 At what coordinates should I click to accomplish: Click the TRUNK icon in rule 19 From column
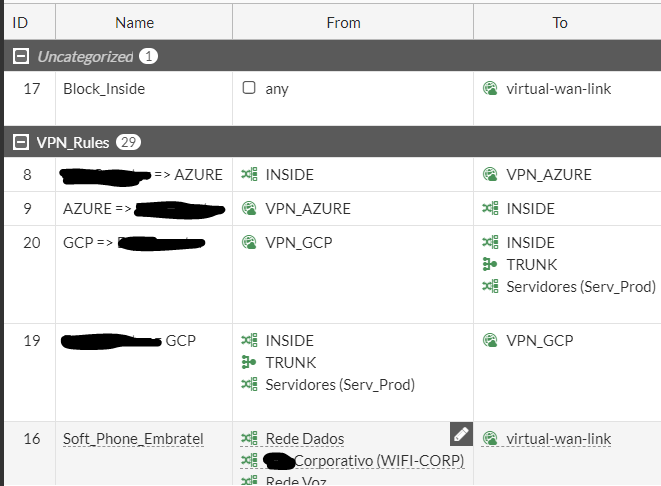click(249, 362)
